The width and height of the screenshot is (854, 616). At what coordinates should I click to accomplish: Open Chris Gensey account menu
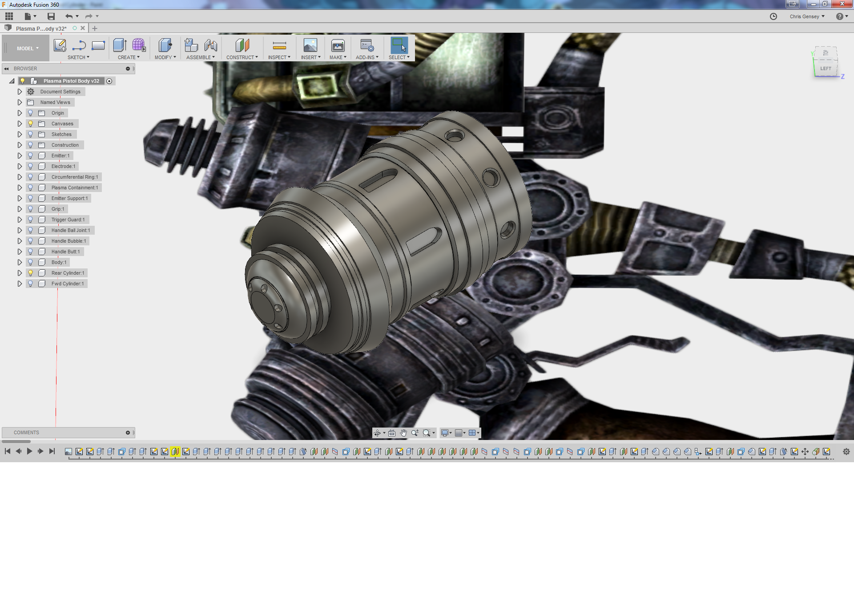[807, 16]
